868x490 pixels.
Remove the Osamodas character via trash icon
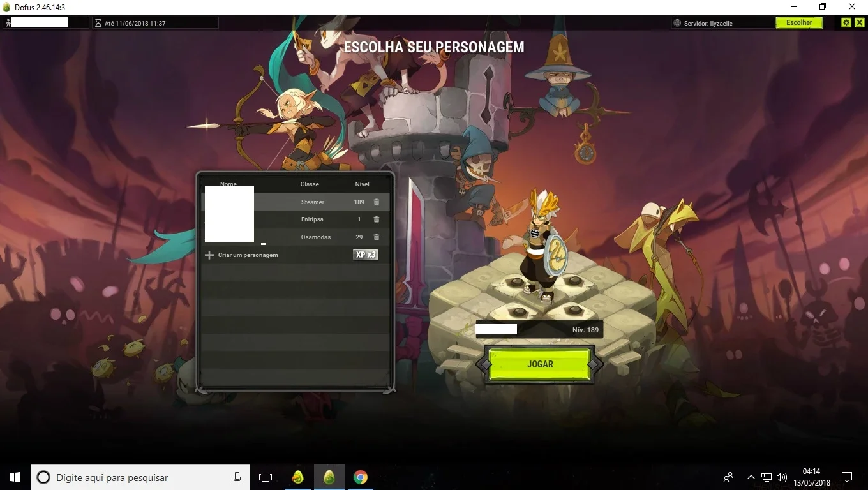click(377, 237)
